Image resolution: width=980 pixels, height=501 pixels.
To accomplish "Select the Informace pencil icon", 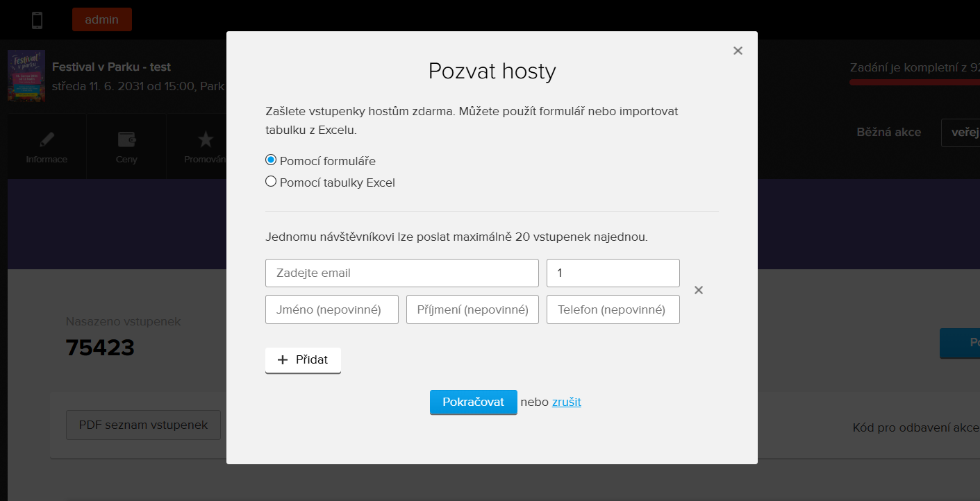I will click(x=46, y=139).
